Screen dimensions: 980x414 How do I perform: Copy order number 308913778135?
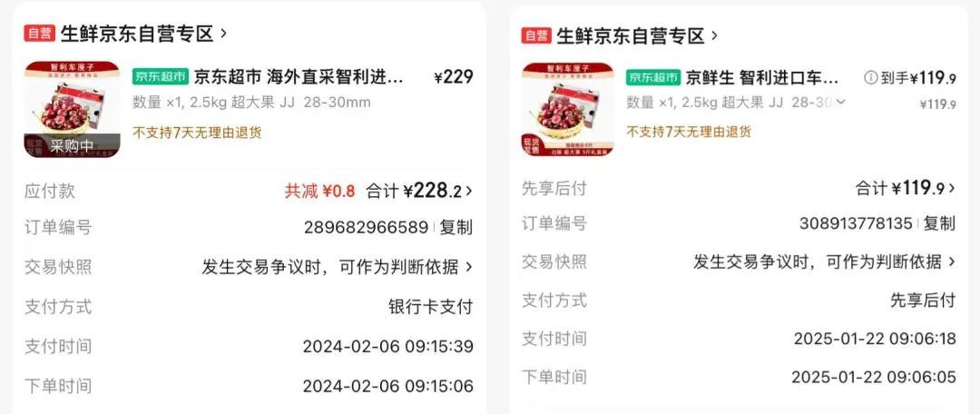[939, 223]
